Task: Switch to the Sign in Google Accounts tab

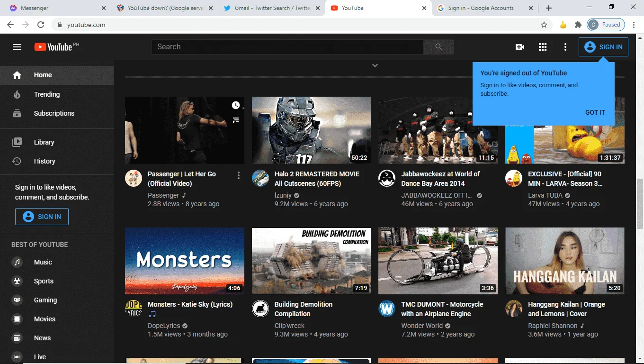Action: [485, 8]
